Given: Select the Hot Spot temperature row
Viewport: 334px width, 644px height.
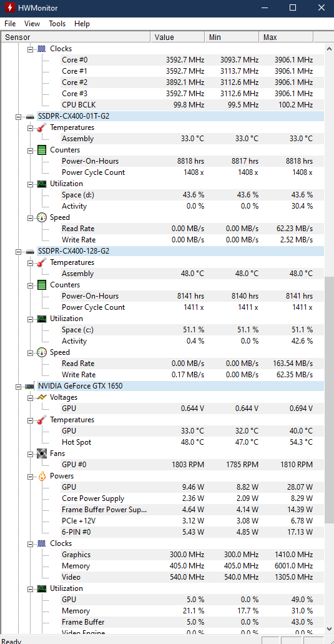Looking at the screenshot, I should point(192,442).
